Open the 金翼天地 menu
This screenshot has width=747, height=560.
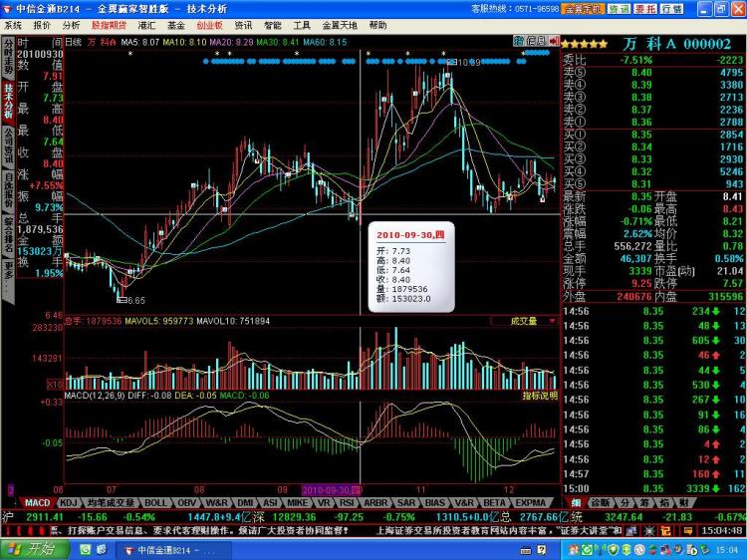coord(340,25)
